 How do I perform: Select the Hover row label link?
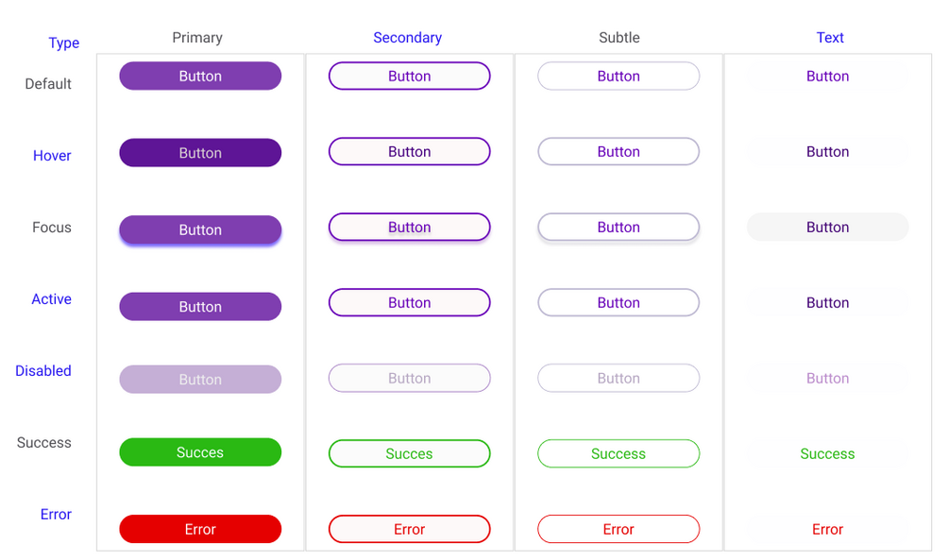52,156
